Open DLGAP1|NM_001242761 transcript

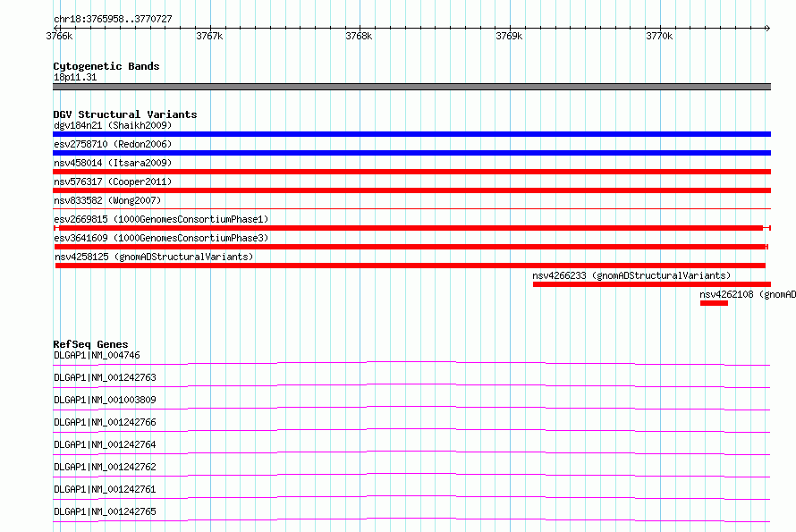(x=105, y=489)
